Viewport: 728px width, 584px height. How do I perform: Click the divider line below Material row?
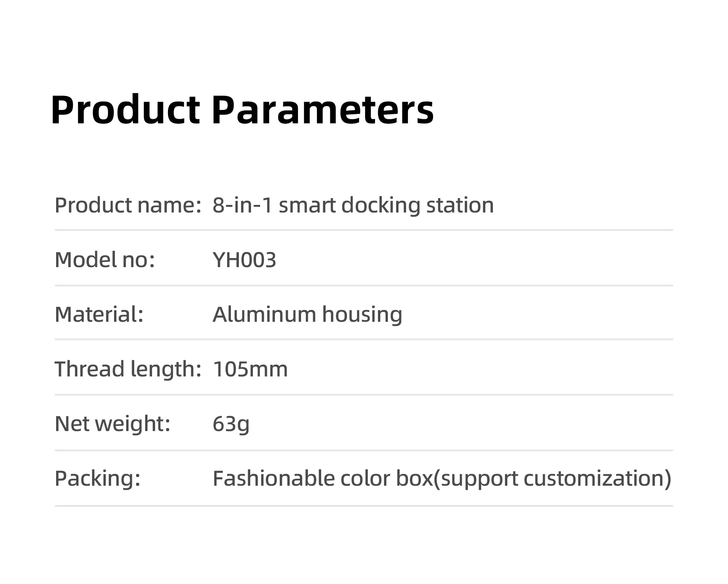(364, 339)
